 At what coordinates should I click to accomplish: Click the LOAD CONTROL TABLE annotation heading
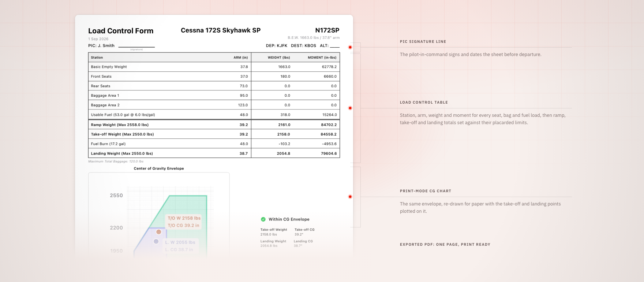(x=424, y=103)
